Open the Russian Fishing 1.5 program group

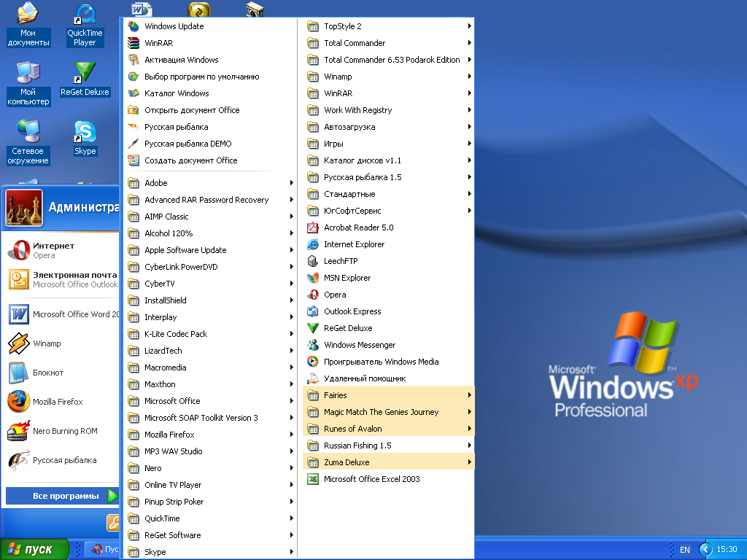tap(388, 446)
